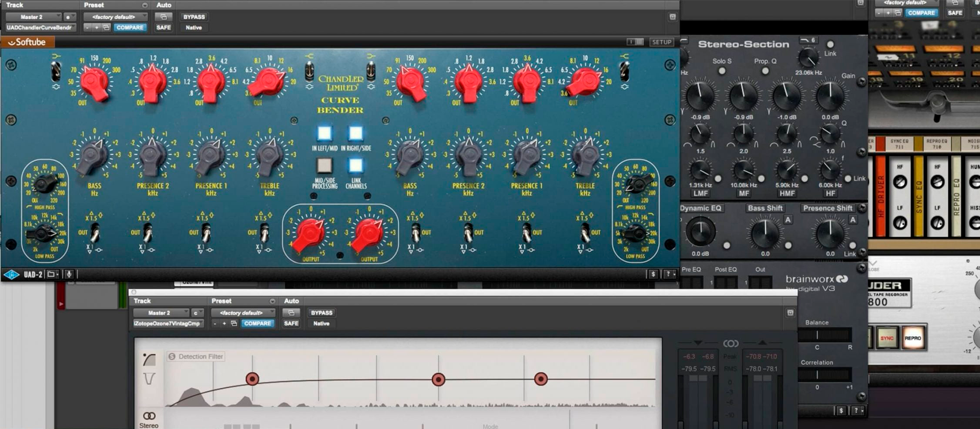Open the Preset menu arrow in Curve Bender header
The width and height of the screenshot is (980, 429).
pos(144,5)
